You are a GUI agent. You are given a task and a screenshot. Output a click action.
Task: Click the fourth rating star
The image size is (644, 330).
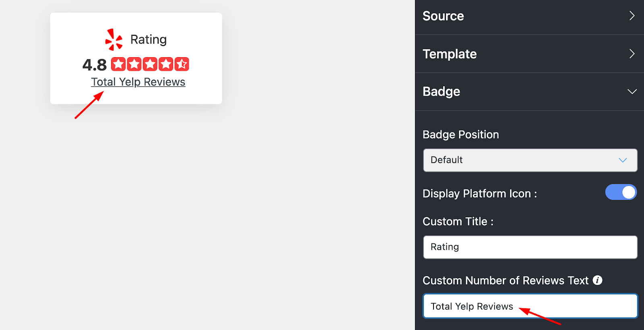point(166,64)
